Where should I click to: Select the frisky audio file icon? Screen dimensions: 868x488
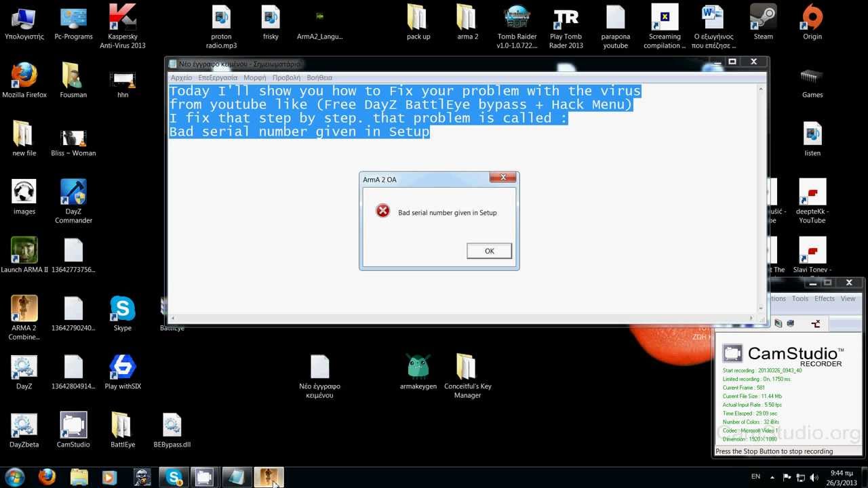[271, 23]
